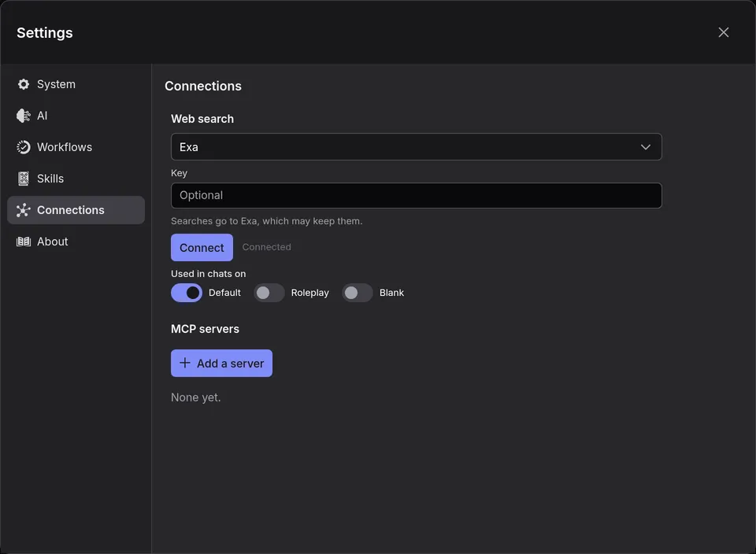Click the 'Searches go to Exa' notice

point(267,221)
